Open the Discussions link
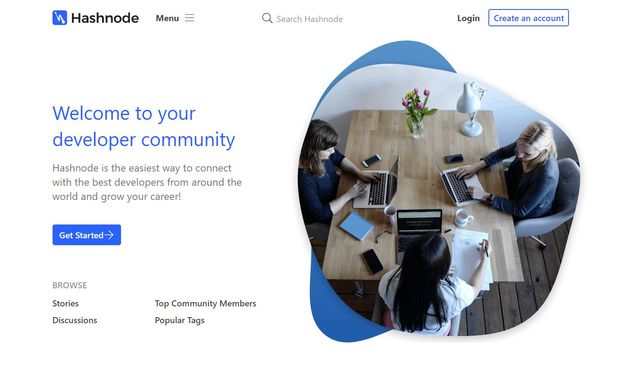 (x=75, y=320)
